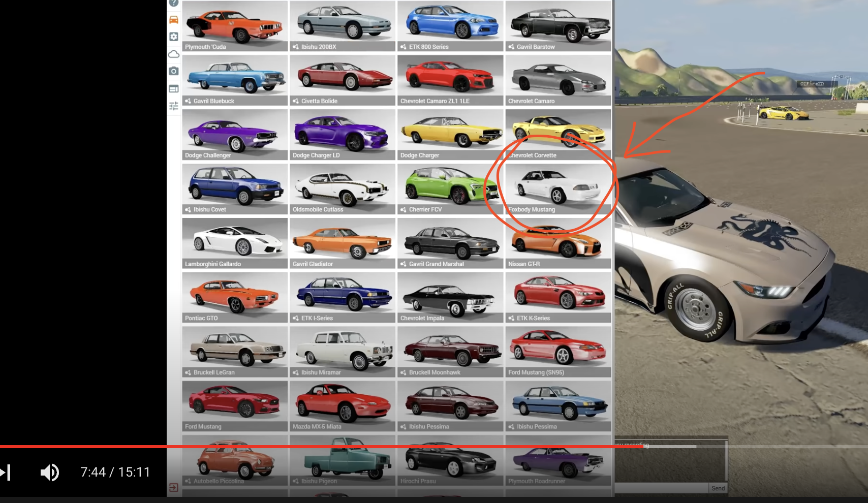The width and height of the screenshot is (868, 503).
Task: Pick the Autobello Piccolina
Action: pos(235,461)
